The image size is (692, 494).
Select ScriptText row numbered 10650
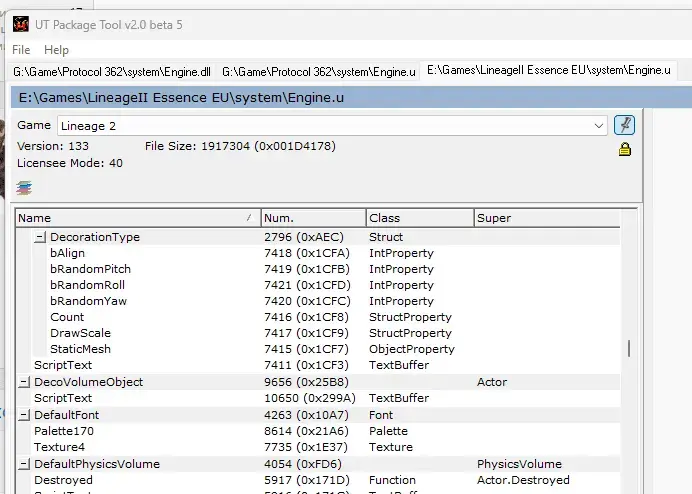point(318,398)
